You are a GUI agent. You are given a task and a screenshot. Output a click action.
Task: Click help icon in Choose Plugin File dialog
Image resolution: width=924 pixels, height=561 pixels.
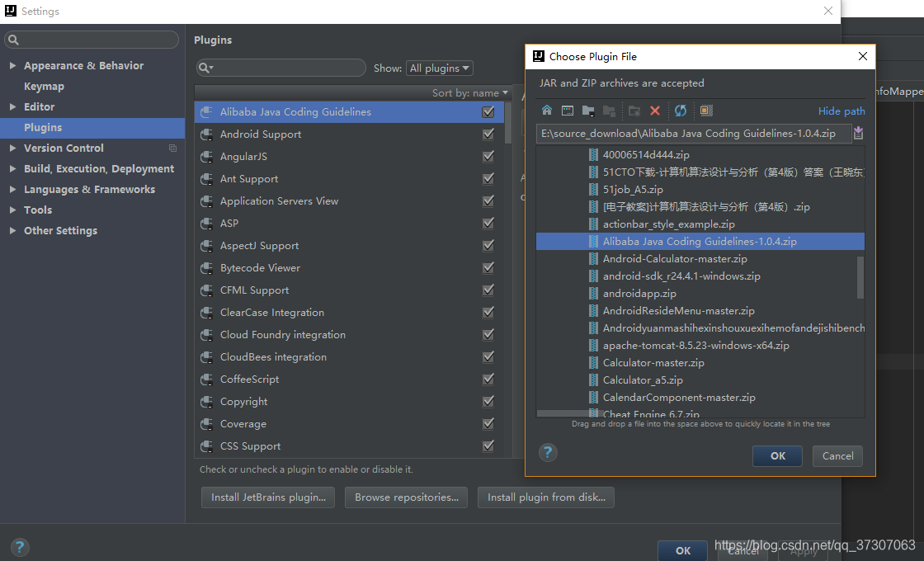click(x=548, y=453)
